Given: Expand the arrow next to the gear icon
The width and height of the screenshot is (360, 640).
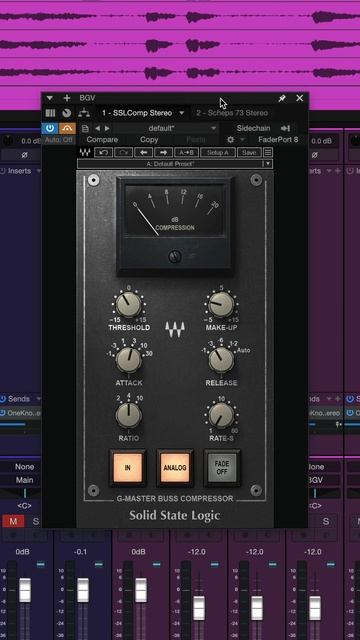Looking at the screenshot, I should pos(242,140).
